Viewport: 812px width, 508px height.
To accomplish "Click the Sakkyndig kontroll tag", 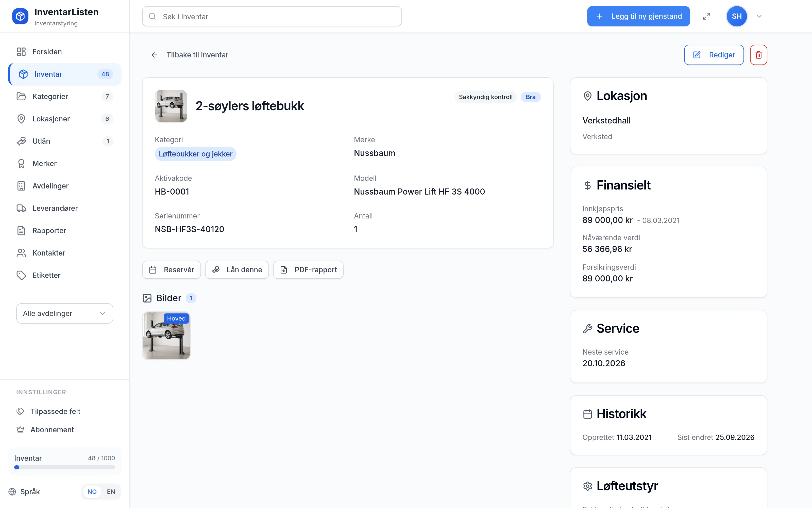I will [x=485, y=97].
